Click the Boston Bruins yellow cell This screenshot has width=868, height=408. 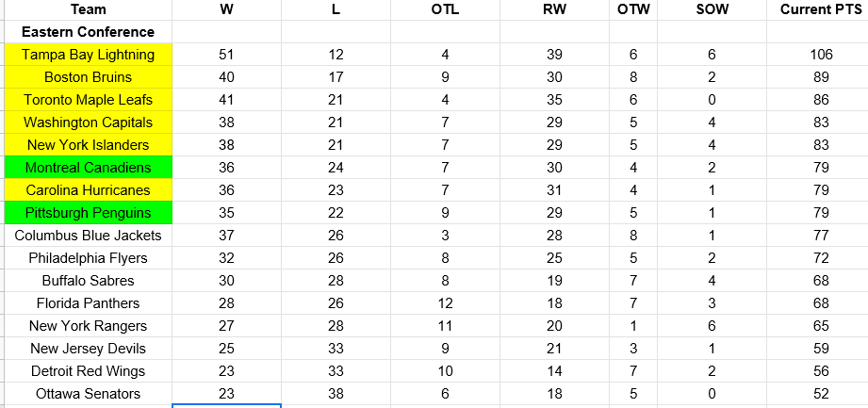tap(89, 77)
